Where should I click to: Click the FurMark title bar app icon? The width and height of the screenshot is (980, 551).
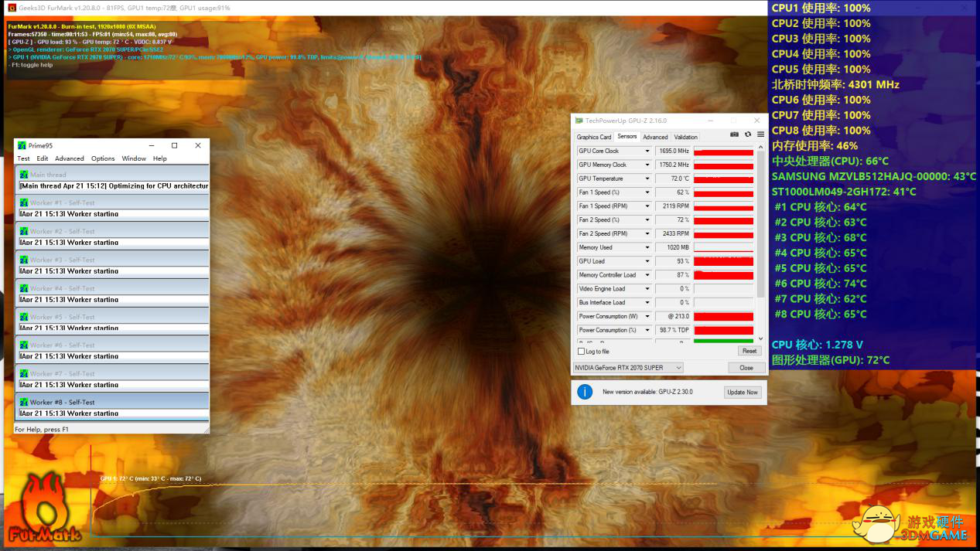(x=11, y=8)
